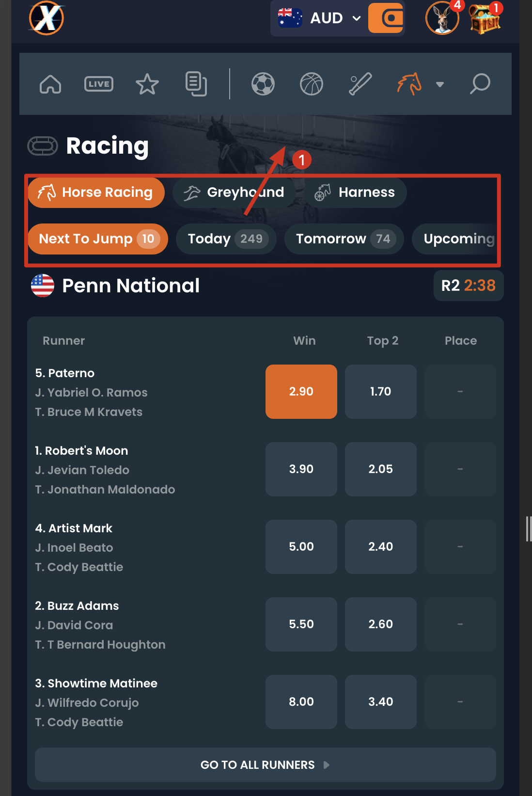The height and width of the screenshot is (796, 532).
Task: Open the treasure chest rewards icon
Action: coord(485,19)
